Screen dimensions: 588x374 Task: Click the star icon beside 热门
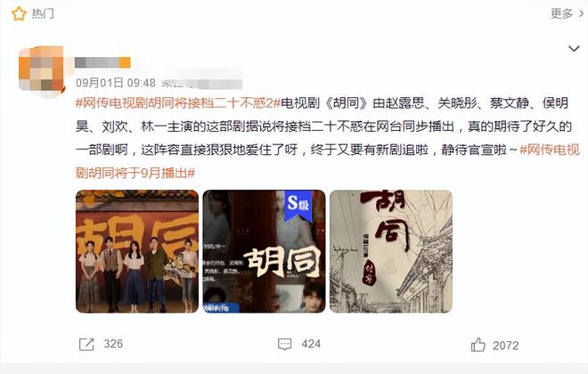tap(19, 14)
